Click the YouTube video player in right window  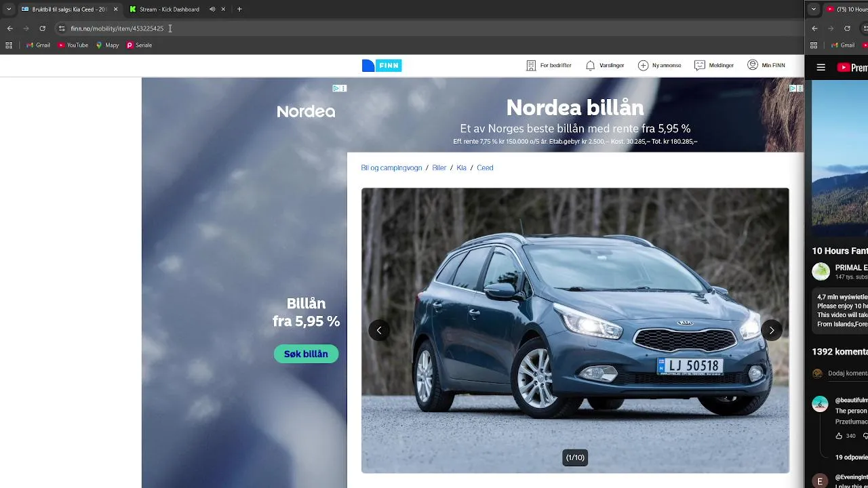[840, 158]
